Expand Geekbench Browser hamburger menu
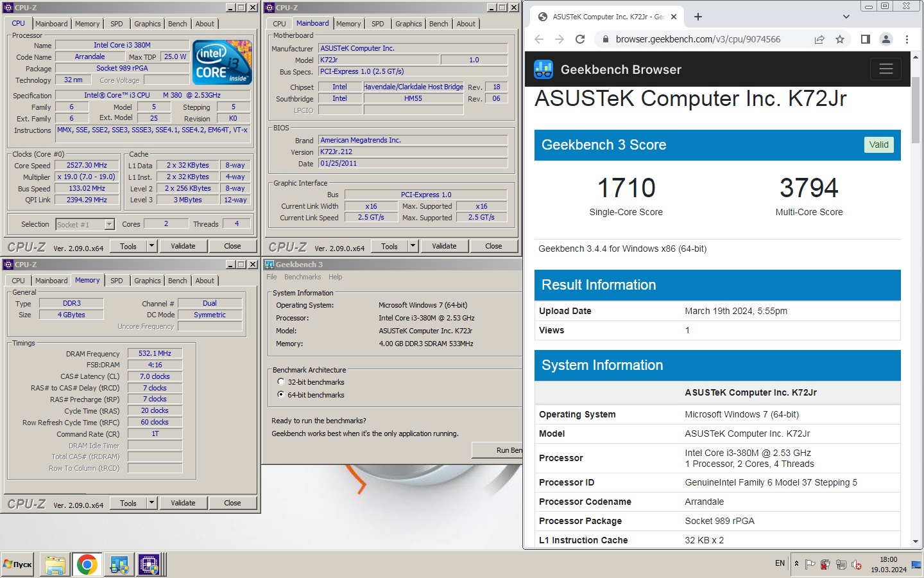Viewport: 924px width, 578px height. tap(886, 69)
